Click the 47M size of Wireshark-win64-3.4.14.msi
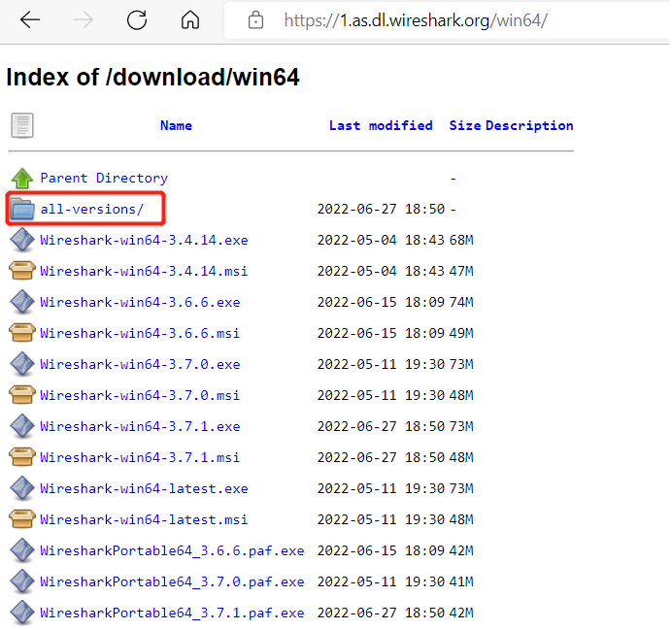672x630 pixels. pos(461,271)
